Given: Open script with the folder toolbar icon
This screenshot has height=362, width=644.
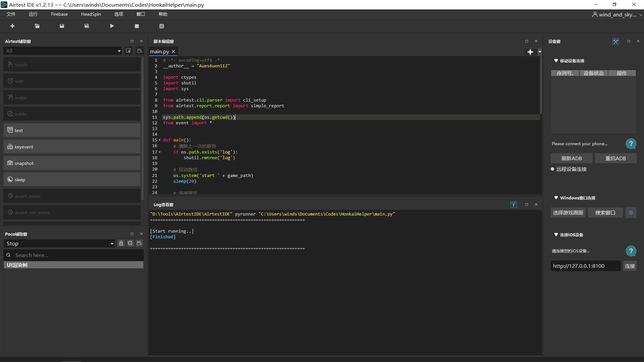Looking at the screenshot, I should pos(37,26).
